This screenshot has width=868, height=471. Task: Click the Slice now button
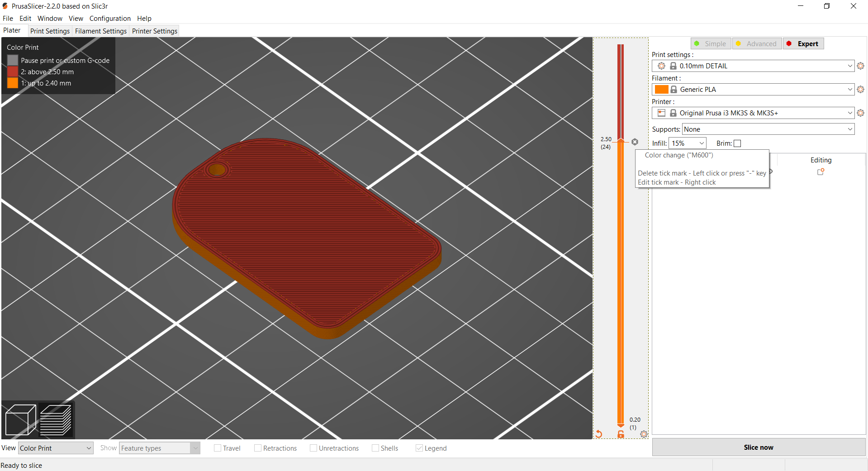pyautogui.click(x=759, y=447)
